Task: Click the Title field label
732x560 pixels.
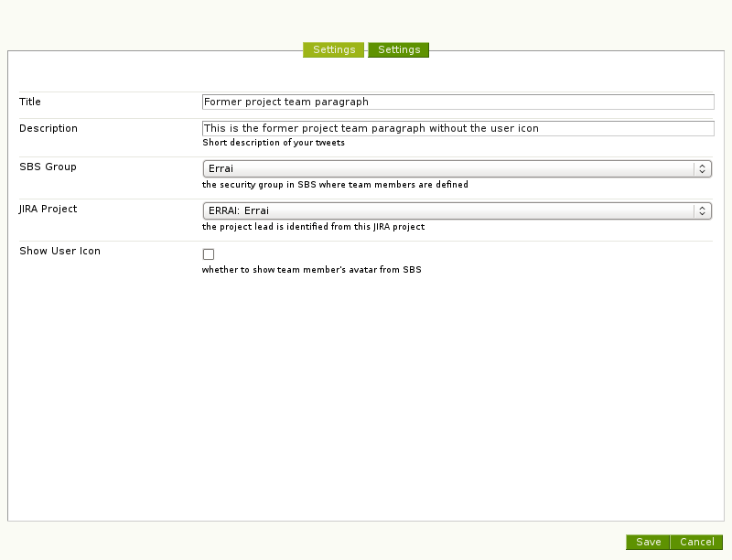Action: (x=30, y=102)
